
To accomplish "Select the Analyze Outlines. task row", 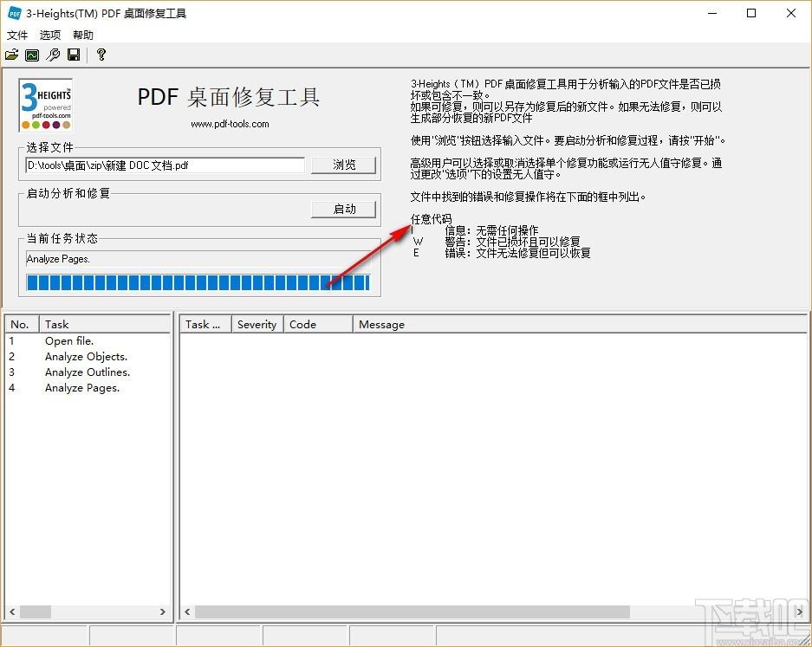I will [x=88, y=372].
